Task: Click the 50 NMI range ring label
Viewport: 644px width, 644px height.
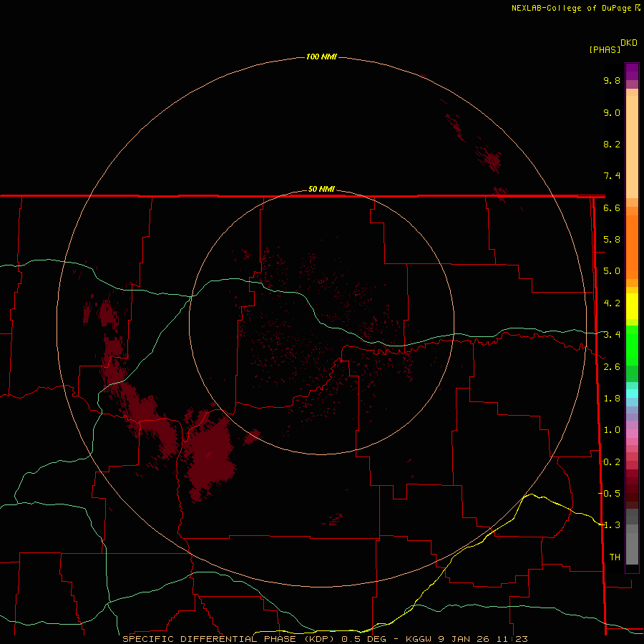Action: click(321, 189)
